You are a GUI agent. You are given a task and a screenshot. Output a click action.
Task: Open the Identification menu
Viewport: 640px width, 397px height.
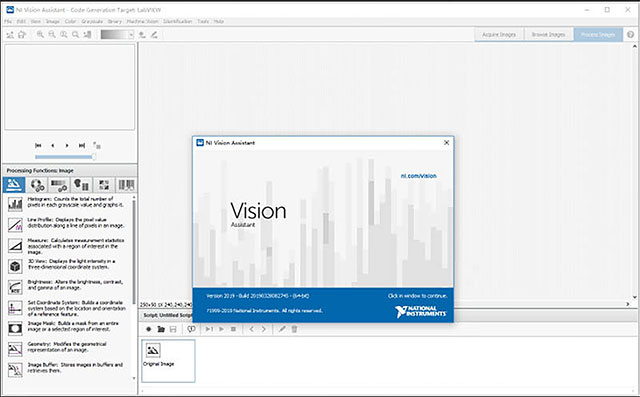point(178,21)
